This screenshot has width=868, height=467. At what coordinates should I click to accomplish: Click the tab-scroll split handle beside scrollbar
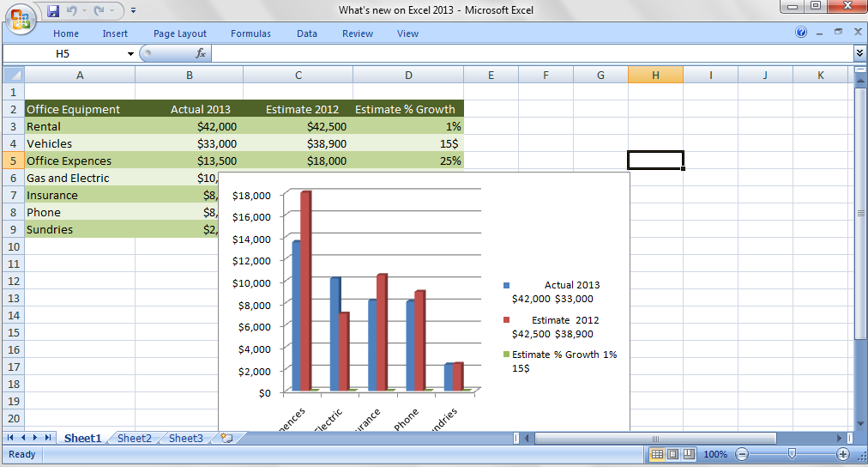(x=516, y=438)
